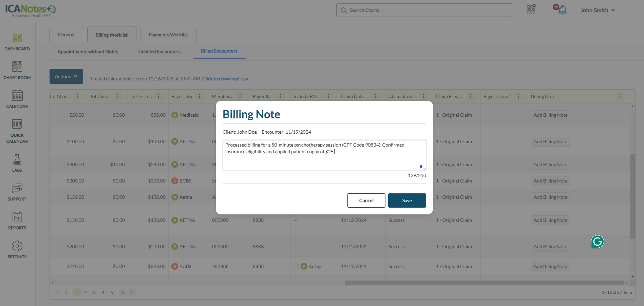Click the download .csv link

(225, 79)
